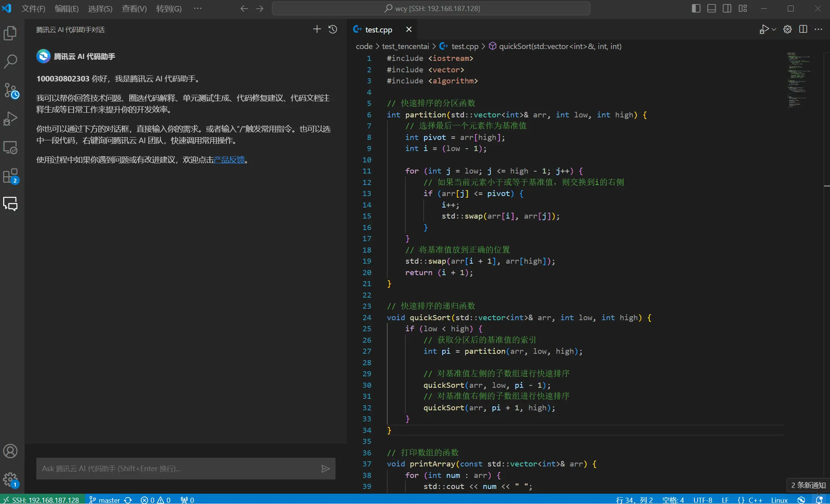Open the Extensions view with badge 2

pyautogui.click(x=10, y=176)
